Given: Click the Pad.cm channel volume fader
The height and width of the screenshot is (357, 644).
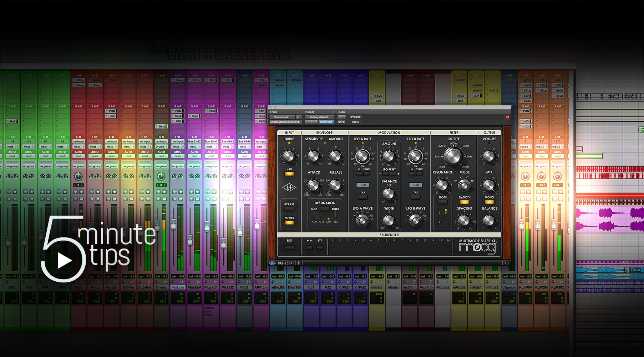Looking at the screenshot, I should point(173,224).
